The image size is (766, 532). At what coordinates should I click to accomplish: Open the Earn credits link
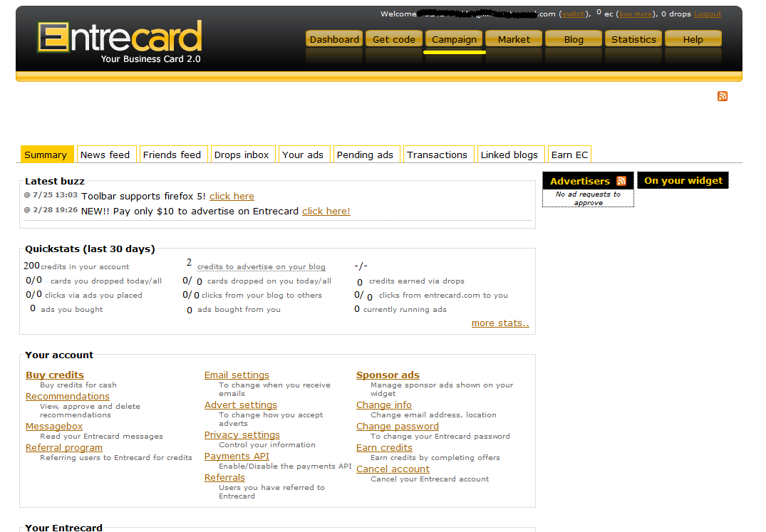coord(385,447)
